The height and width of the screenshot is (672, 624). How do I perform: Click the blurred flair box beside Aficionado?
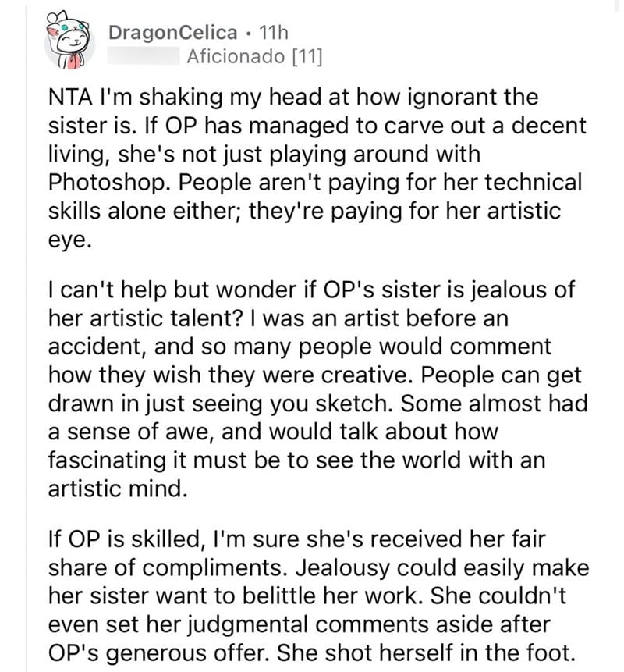click(144, 56)
